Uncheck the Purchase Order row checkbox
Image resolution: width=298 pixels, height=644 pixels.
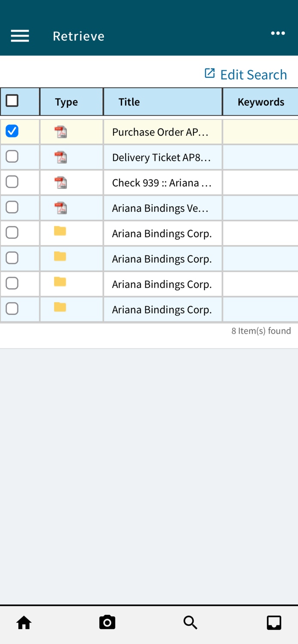(x=12, y=131)
